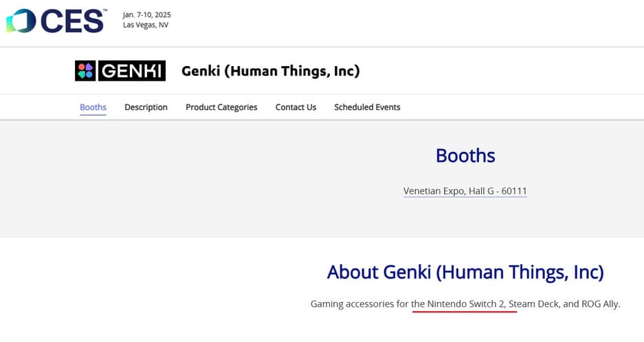This screenshot has height=342, width=644.
Task: Click the Genki four-color clover icon
Action: [85, 71]
